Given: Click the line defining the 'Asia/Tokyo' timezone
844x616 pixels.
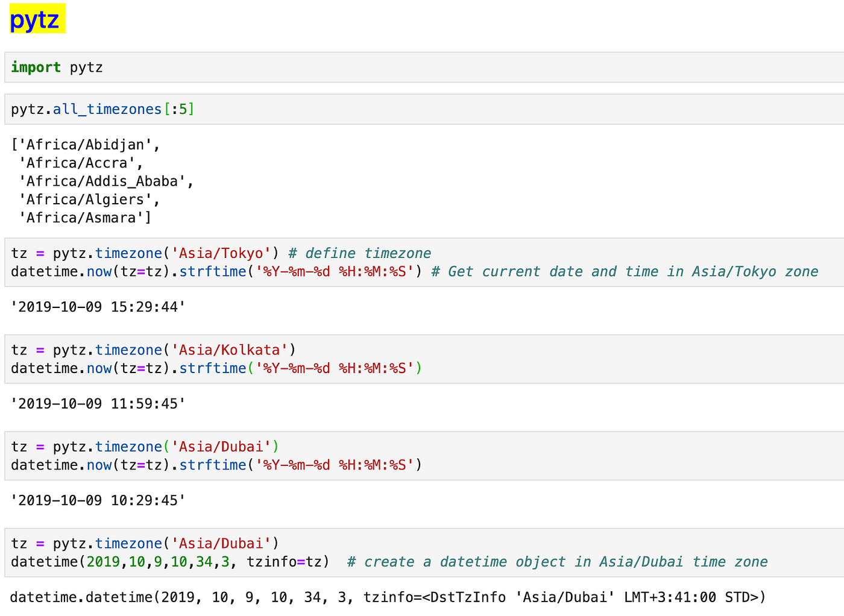Looking at the screenshot, I should (x=221, y=253).
